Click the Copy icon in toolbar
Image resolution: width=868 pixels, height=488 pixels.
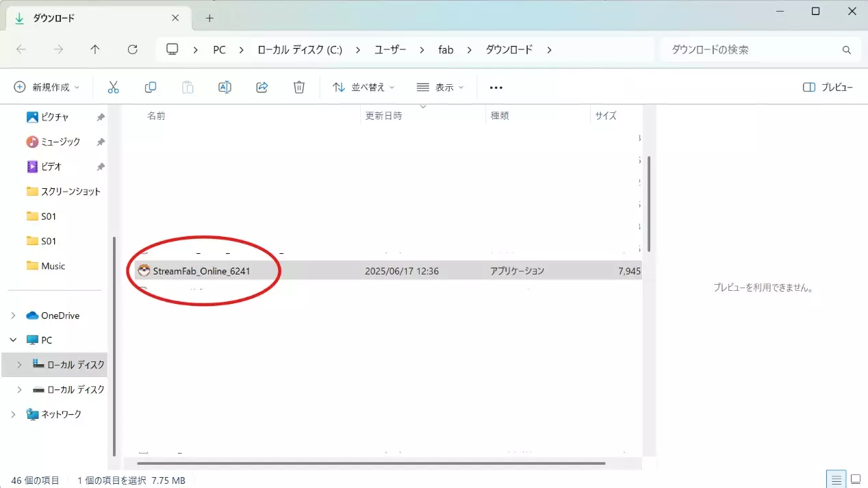(151, 87)
